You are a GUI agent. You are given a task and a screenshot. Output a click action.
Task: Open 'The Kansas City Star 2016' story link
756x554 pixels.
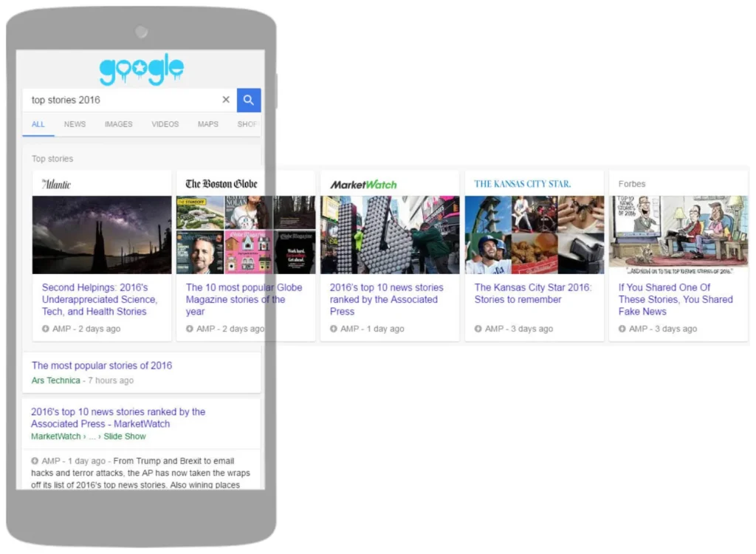coord(532,293)
